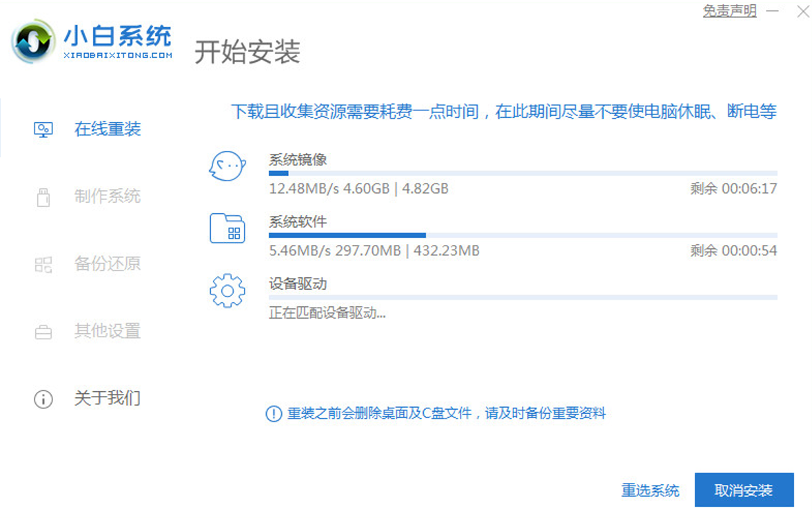Switch to the 制作系统 tab

coord(108,197)
